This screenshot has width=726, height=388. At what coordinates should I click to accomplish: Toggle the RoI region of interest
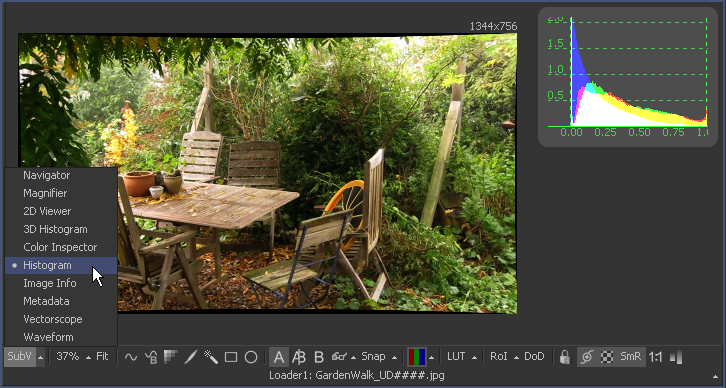499,357
